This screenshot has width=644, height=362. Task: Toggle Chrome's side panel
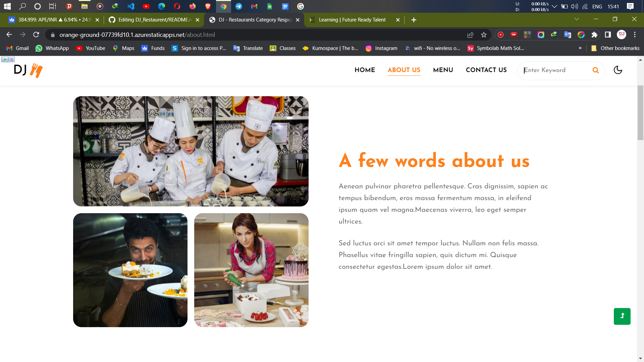click(x=607, y=35)
